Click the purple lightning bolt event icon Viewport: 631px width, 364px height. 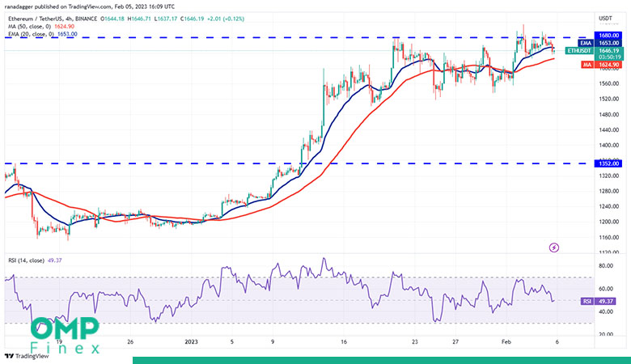[x=554, y=248]
